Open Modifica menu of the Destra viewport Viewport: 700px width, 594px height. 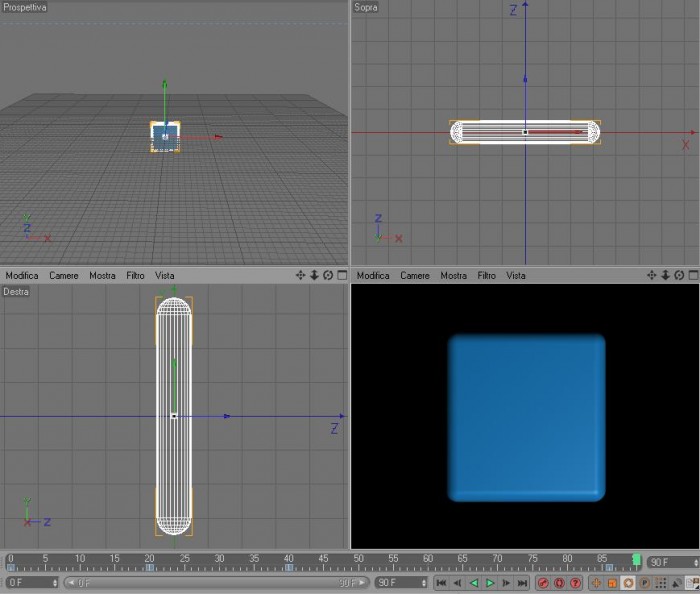pos(22,275)
